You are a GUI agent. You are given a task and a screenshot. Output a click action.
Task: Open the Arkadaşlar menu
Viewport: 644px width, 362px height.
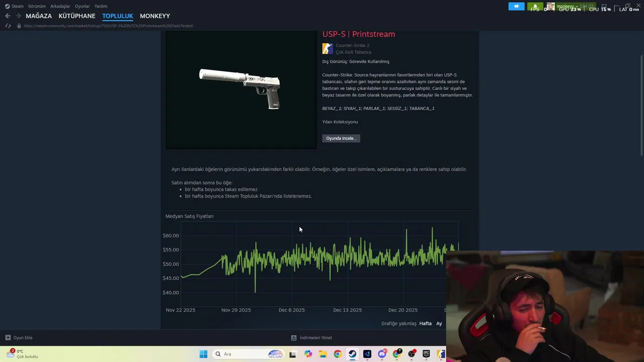coord(60,6)
